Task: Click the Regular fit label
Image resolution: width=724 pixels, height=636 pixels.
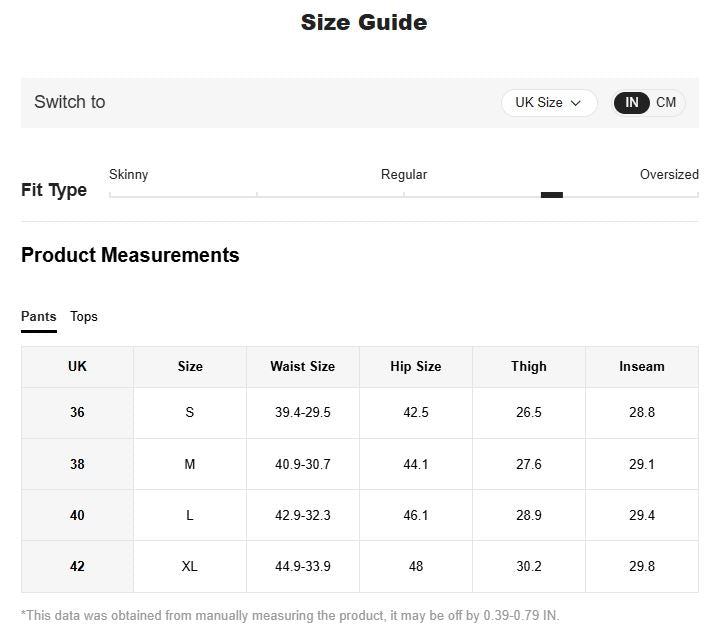Action: pos(404,175)
